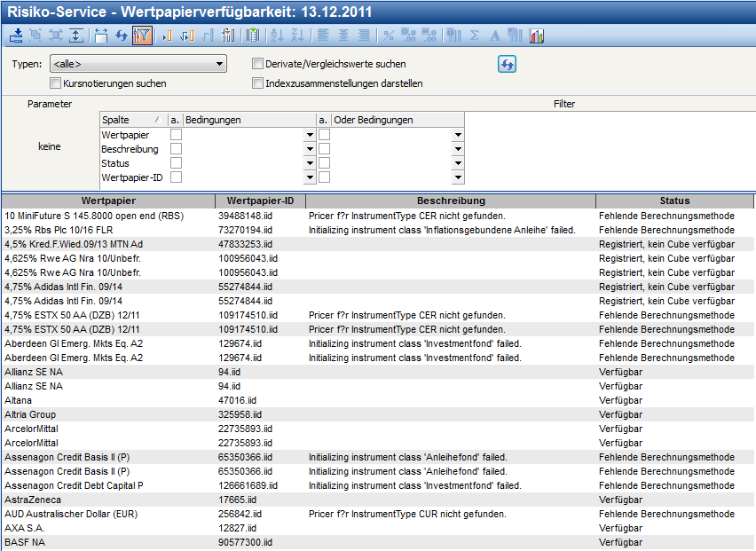Click the sort descending Z-A icon
This screenshot has width=756, height=551.
pos(297,36)
